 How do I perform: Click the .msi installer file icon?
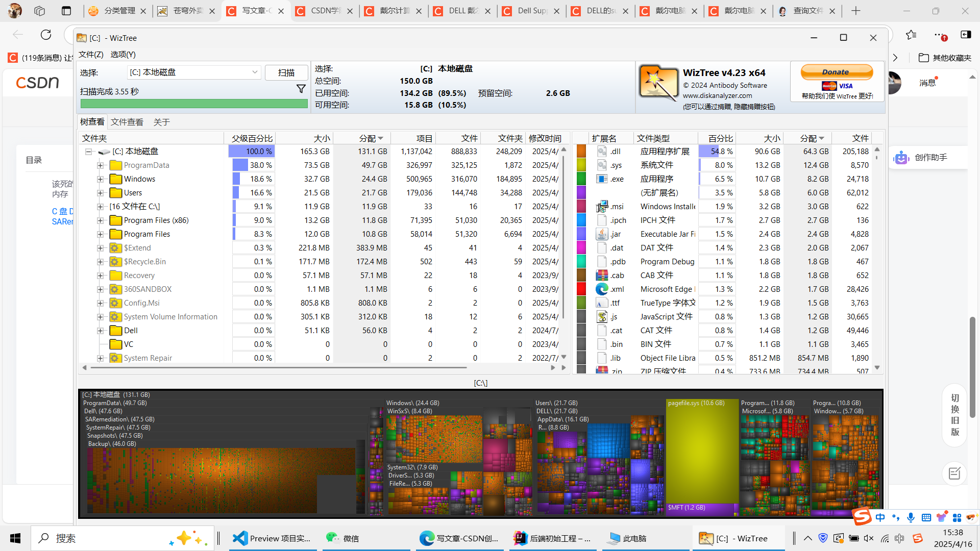click(x=602, y=207)
